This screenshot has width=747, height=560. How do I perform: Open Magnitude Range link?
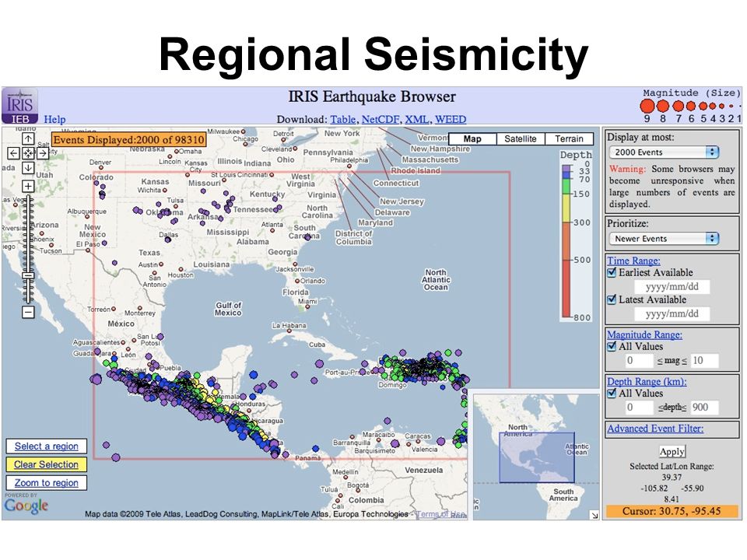(x=644, y=334)
